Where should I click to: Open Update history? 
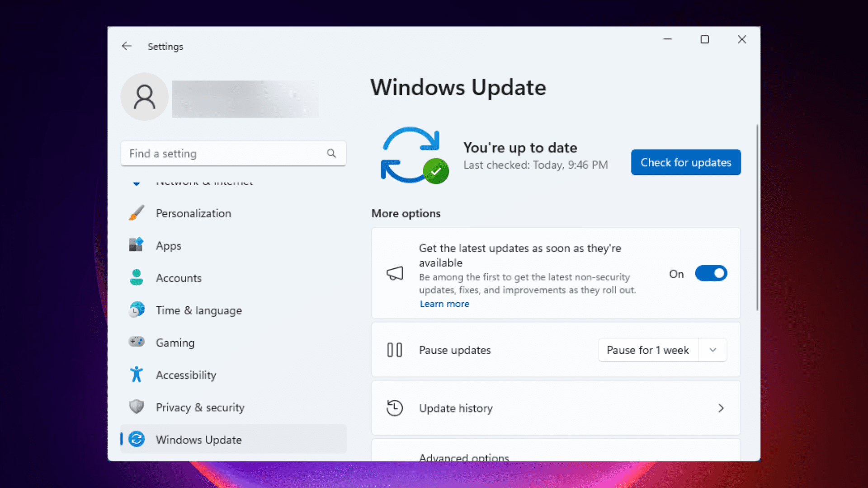coord(556,408)
